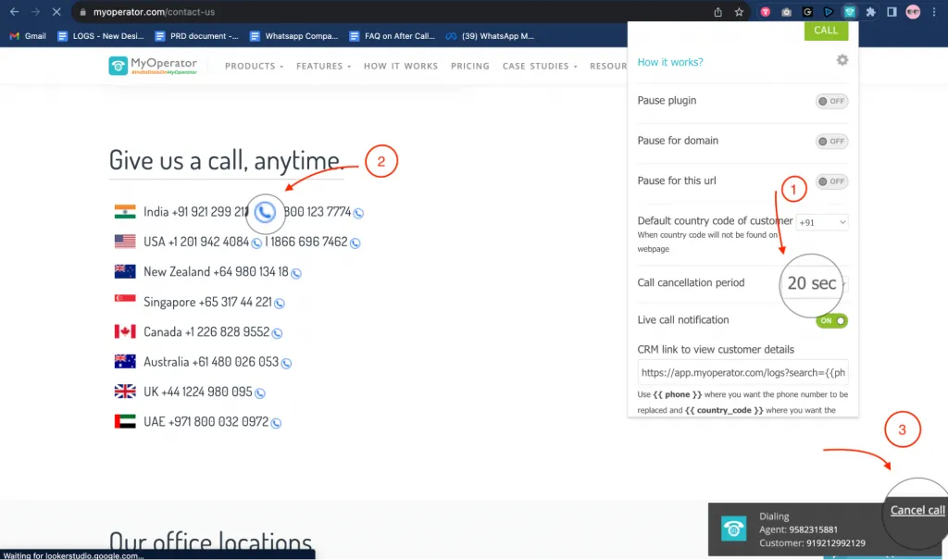Click the browser back arrow
The width and height of the screenshot is (948, 560).
(x=15, y=11)
